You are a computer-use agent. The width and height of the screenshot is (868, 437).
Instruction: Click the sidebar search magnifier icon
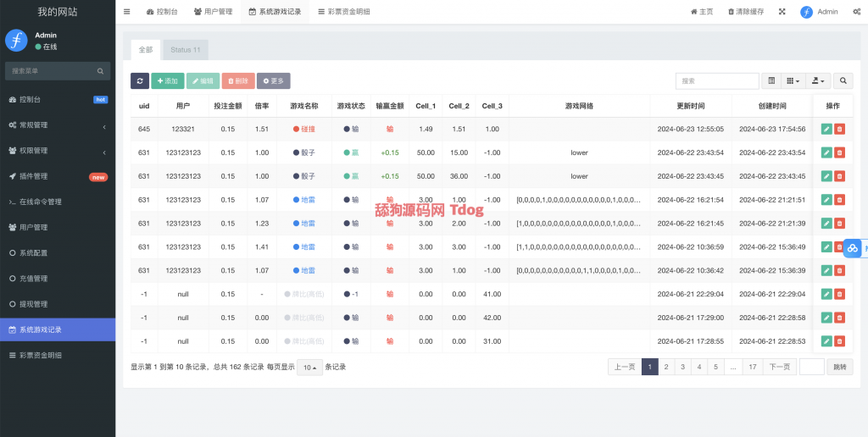point(100,71)
